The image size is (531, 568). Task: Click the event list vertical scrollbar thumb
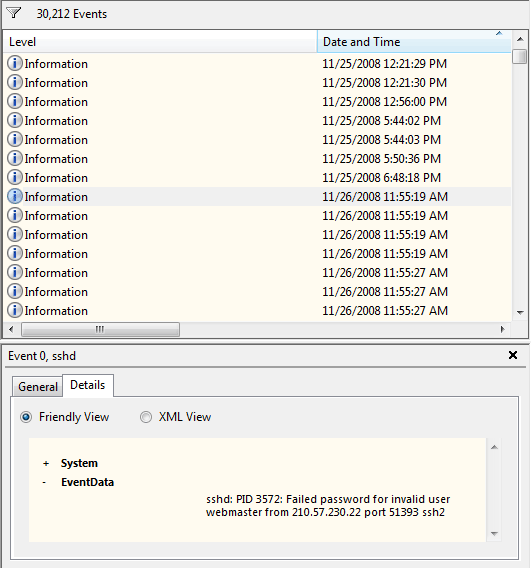tap(520, 57)
